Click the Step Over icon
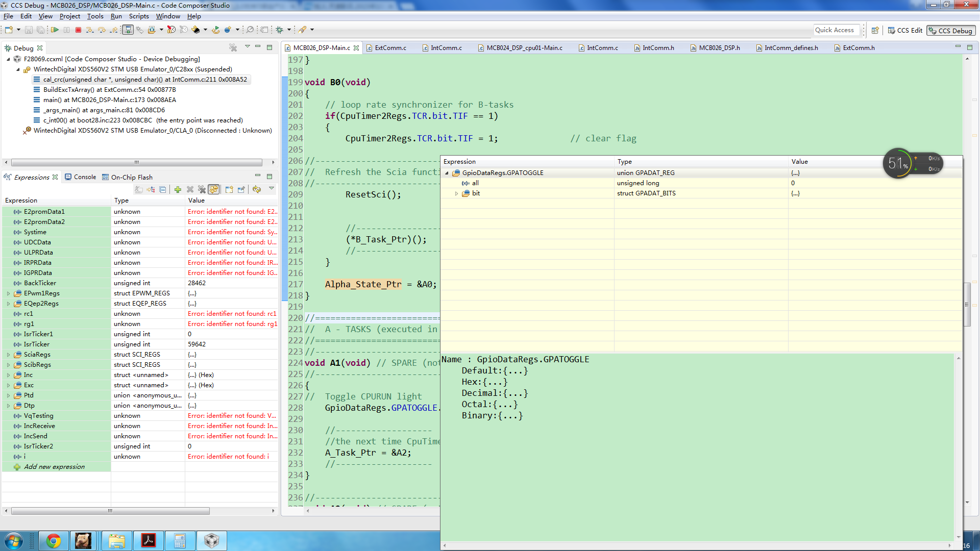Image resolution: width=980 pixels, height=551 pixels. [102, 30]
